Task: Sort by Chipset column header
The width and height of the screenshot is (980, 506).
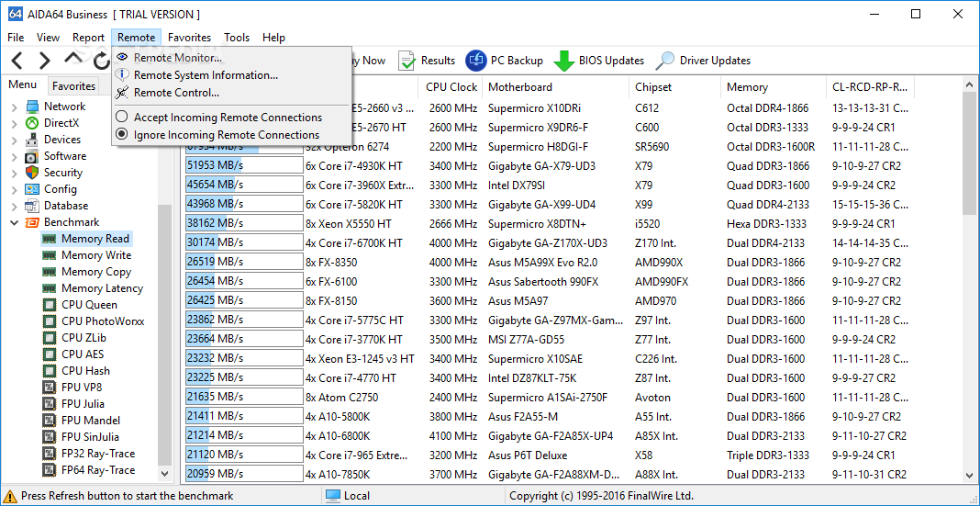Action: tap(675, 87)
